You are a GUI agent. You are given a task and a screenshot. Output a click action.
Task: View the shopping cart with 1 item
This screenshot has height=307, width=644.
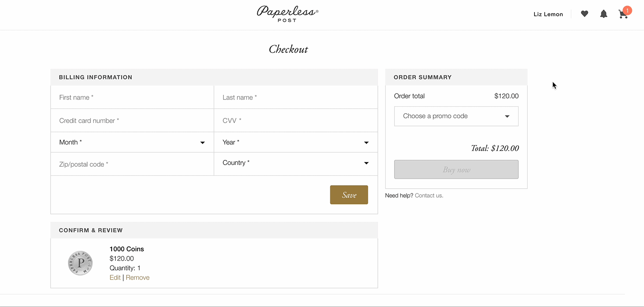coord(623,14)
